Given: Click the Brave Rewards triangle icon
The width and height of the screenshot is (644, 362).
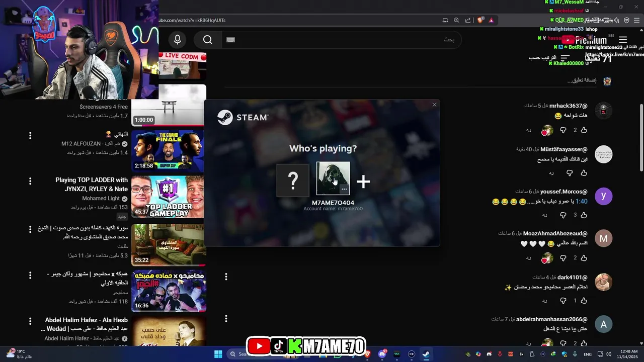Looking at the screenshot, I should tap(492, 20).
